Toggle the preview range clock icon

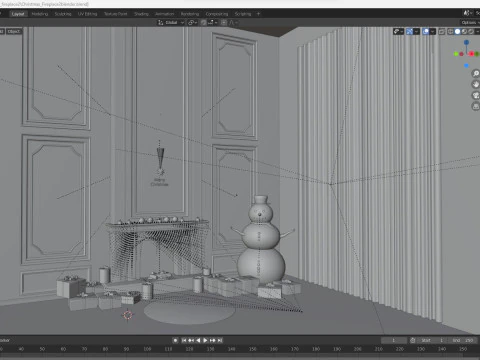coord(413,340)
